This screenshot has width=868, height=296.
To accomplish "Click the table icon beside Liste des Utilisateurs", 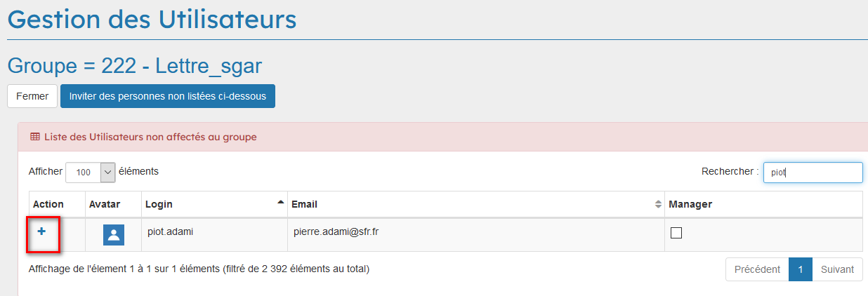I will 35,137.
